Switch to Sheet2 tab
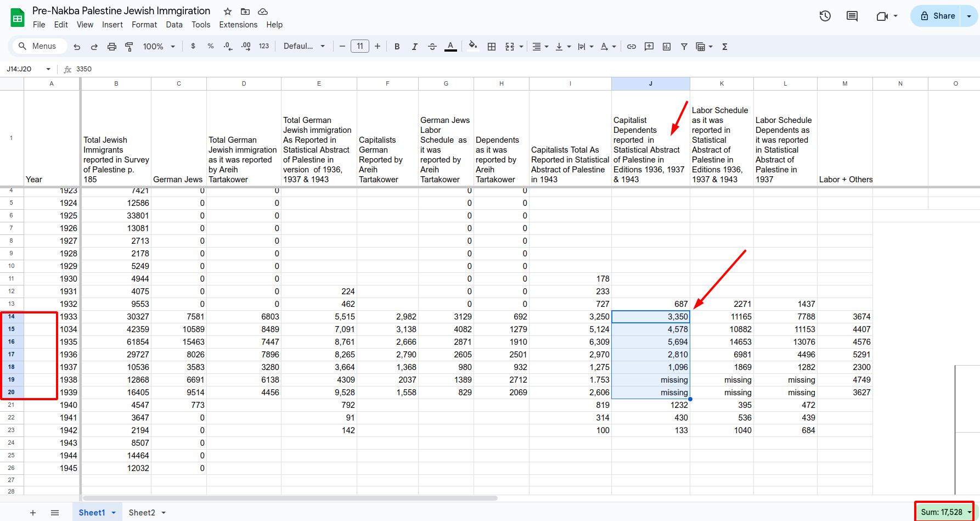The width and height of the screenshot is (980, 521). tap(142, 512)
